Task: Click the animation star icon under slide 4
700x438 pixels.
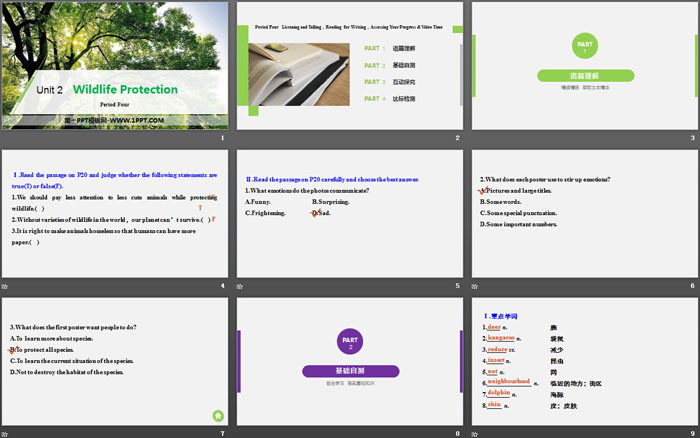Action: 5,286
